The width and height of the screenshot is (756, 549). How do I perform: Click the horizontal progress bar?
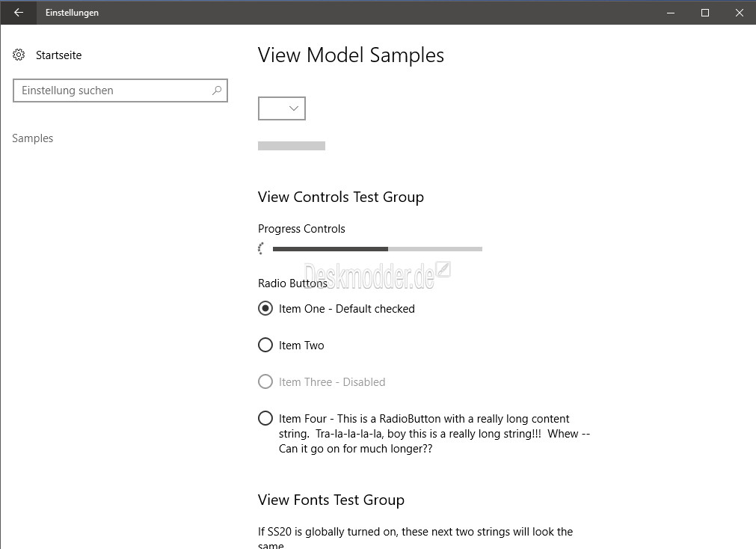(378, 249)
